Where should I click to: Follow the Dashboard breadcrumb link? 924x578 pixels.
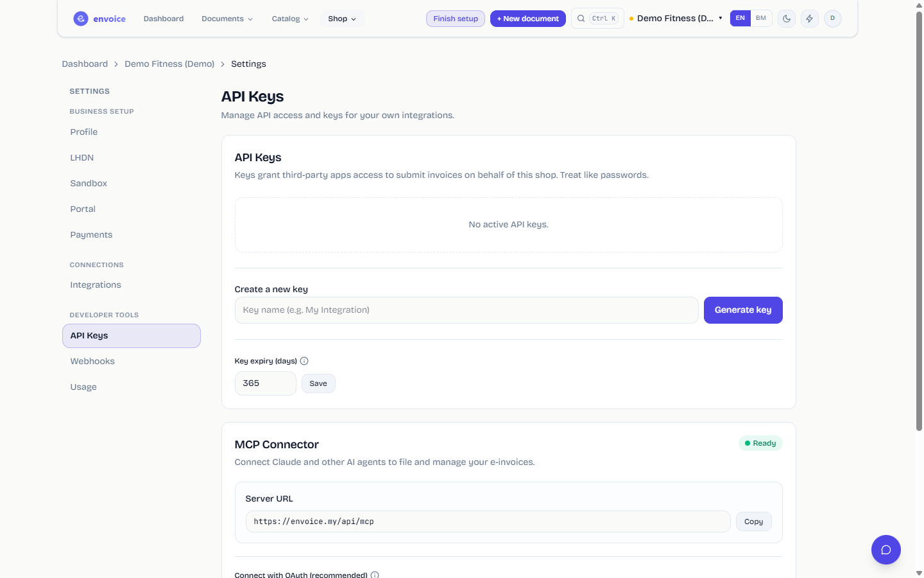[x=85, y=64]
